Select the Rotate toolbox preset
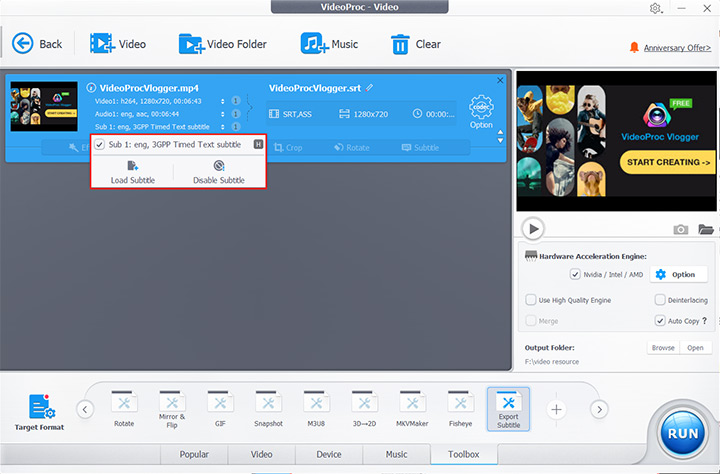Image resolution: width=720 pixels, height=474 pixels. tap(124, 409)
